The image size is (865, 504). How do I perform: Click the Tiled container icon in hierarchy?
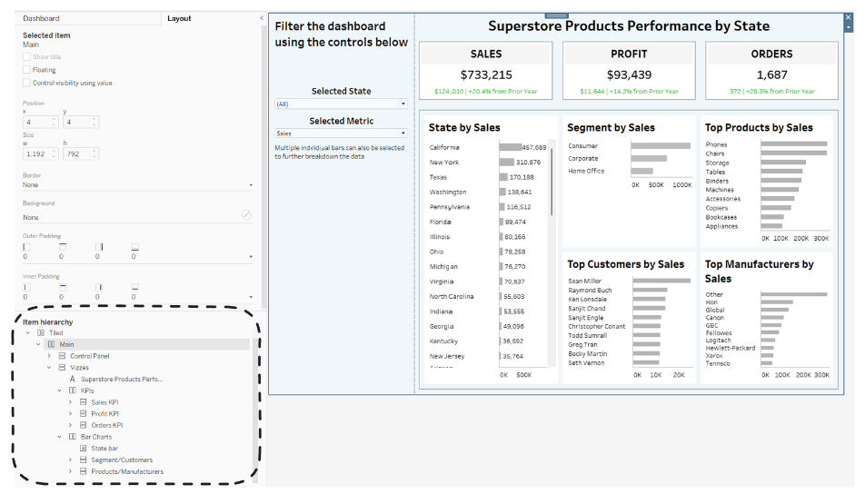pyautogui.click(x=40, y=333)
